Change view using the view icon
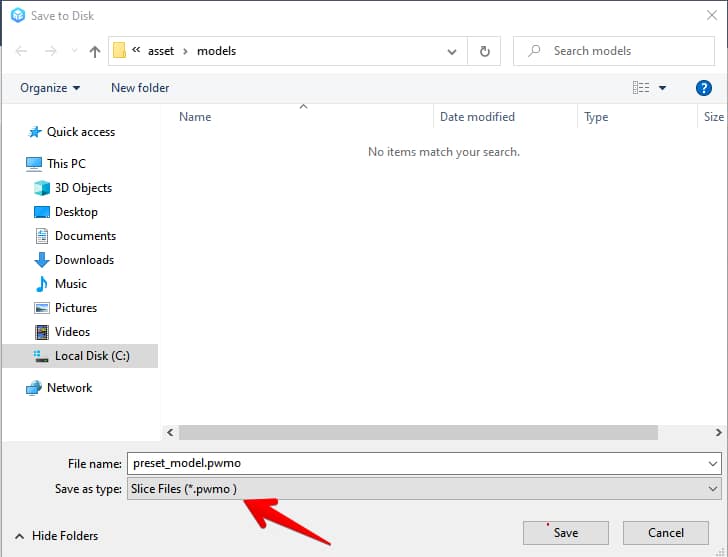This screenshot has height=557, width=728. pyautogui.click(x=641, y=88)
